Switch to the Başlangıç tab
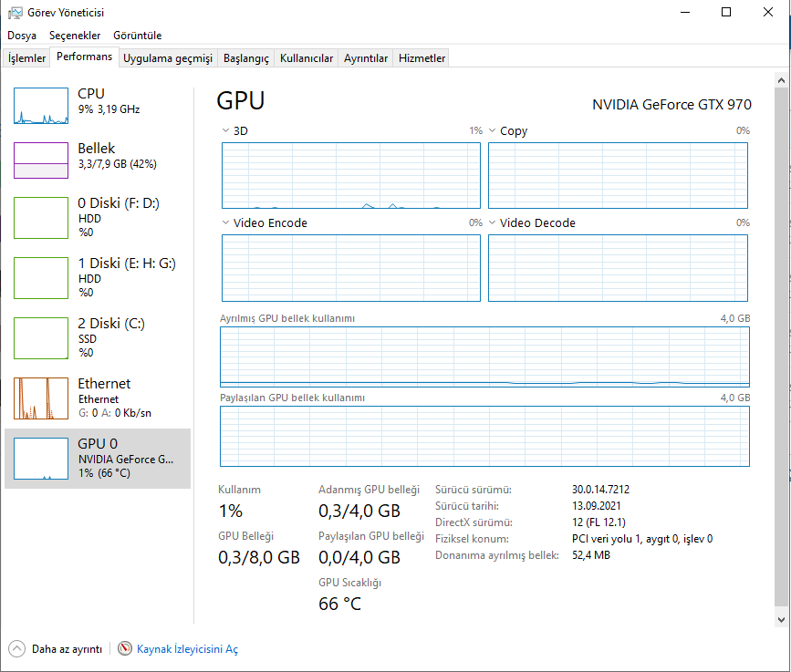The width and height of the screenshot is (791, 672). pos(246,58)
